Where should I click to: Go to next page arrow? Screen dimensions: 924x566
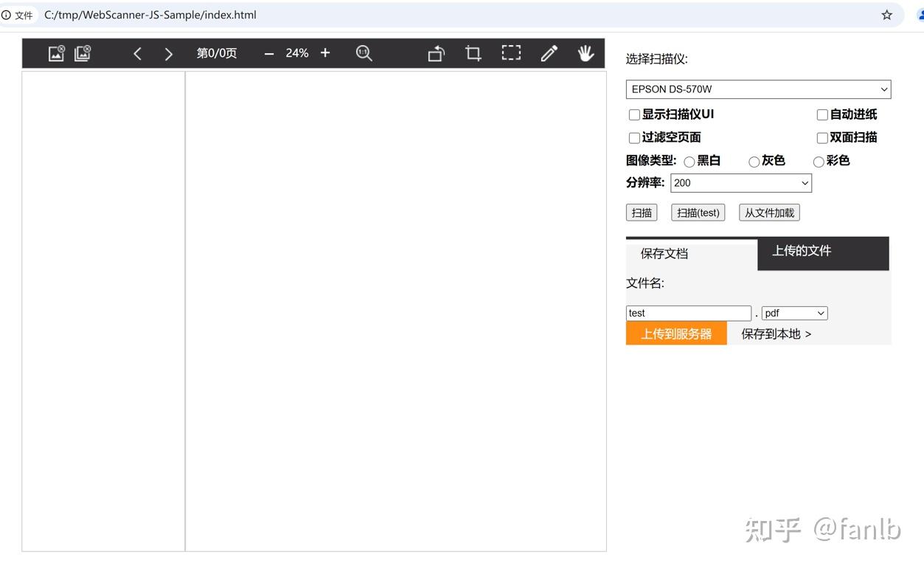tap(169, 53)
